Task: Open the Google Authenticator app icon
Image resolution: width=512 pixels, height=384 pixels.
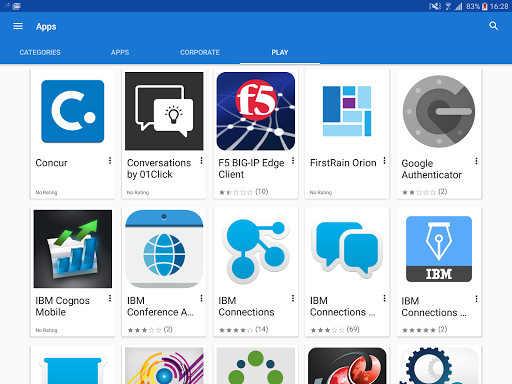Action: 439,111
